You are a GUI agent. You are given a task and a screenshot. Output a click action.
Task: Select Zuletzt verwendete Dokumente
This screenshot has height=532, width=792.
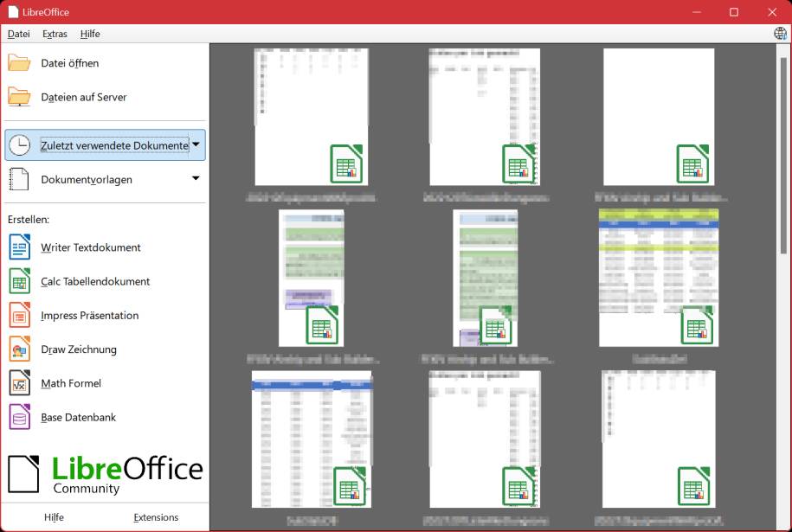point(114,145)
